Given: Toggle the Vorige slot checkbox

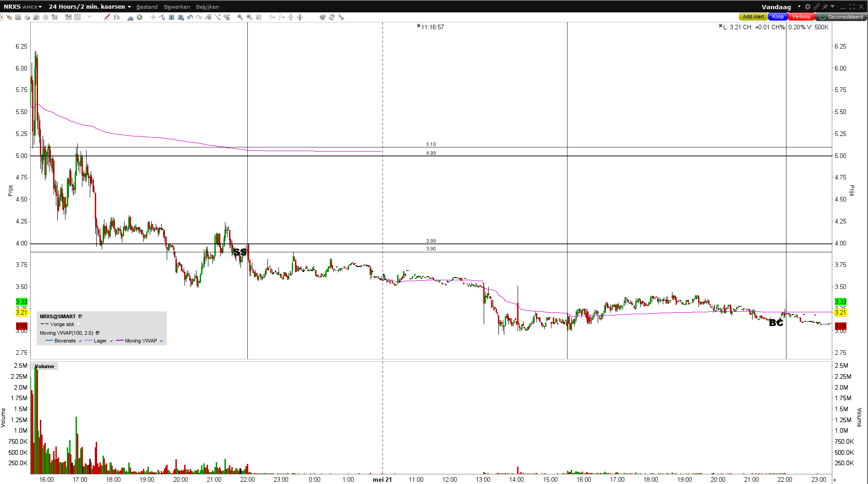Looking at the screenshot, I should point(78,324).
